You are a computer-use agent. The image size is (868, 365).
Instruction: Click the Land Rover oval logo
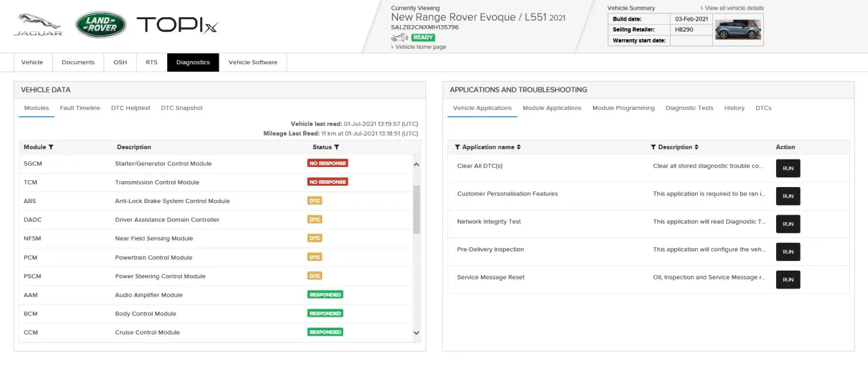click(100, 25)
